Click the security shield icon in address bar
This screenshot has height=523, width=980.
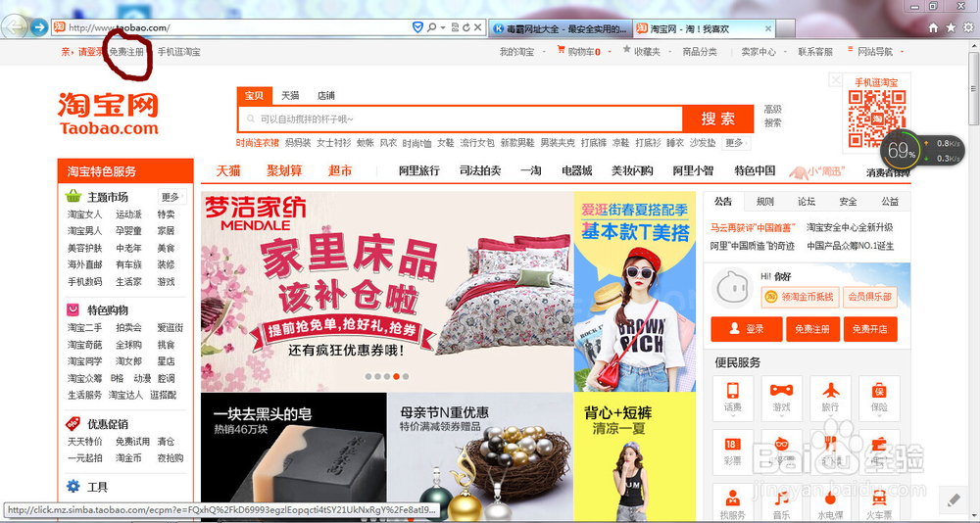pos(418,27)
